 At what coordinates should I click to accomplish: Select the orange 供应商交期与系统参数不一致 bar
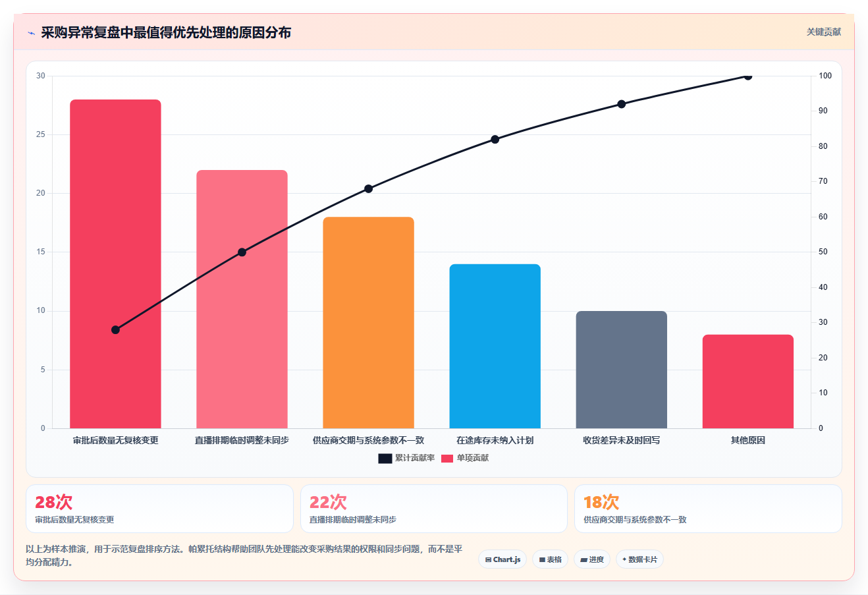(368, 323)
